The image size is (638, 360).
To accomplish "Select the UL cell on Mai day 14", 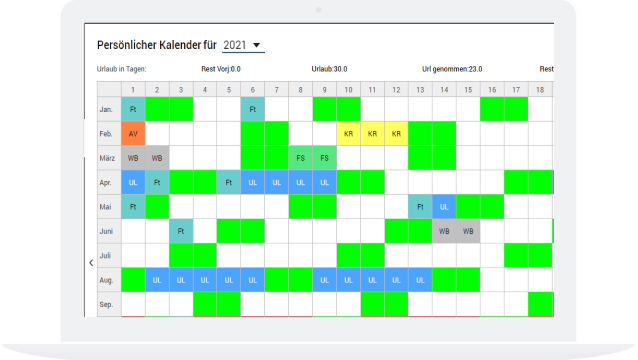I will 444,207.
